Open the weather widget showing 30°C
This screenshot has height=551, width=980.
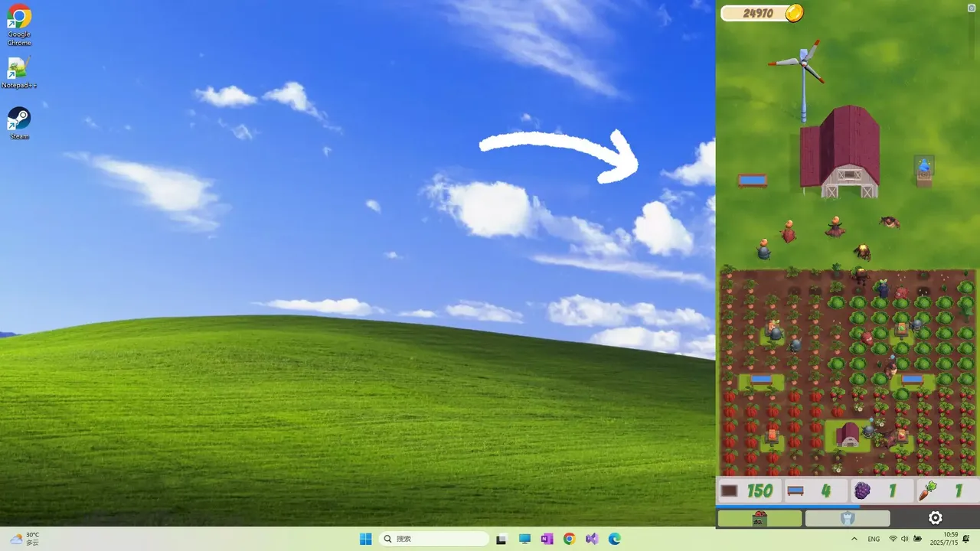point(24,539)
